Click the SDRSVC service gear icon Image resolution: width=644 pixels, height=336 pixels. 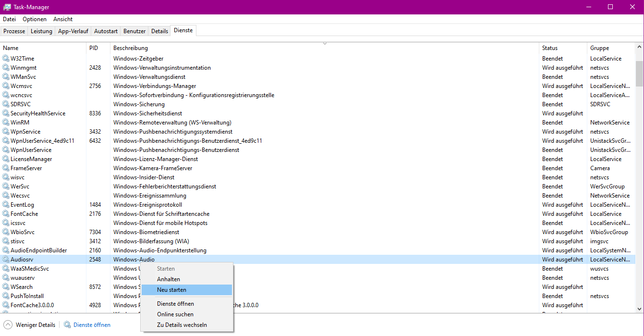pyautogui.click(x=6, y=104)
